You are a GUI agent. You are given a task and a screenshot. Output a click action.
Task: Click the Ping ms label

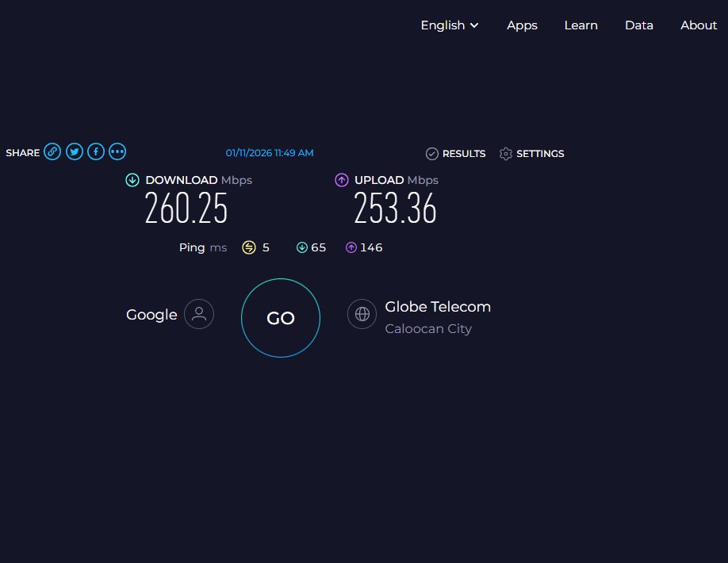[x=203, y=247]
